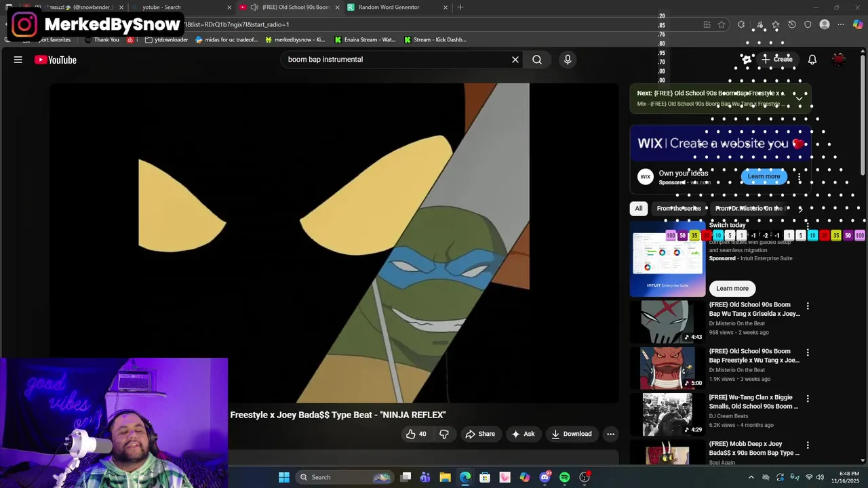Open the Ask AI button
This screenshot has width=868, height=488.
tap(523, 434)
